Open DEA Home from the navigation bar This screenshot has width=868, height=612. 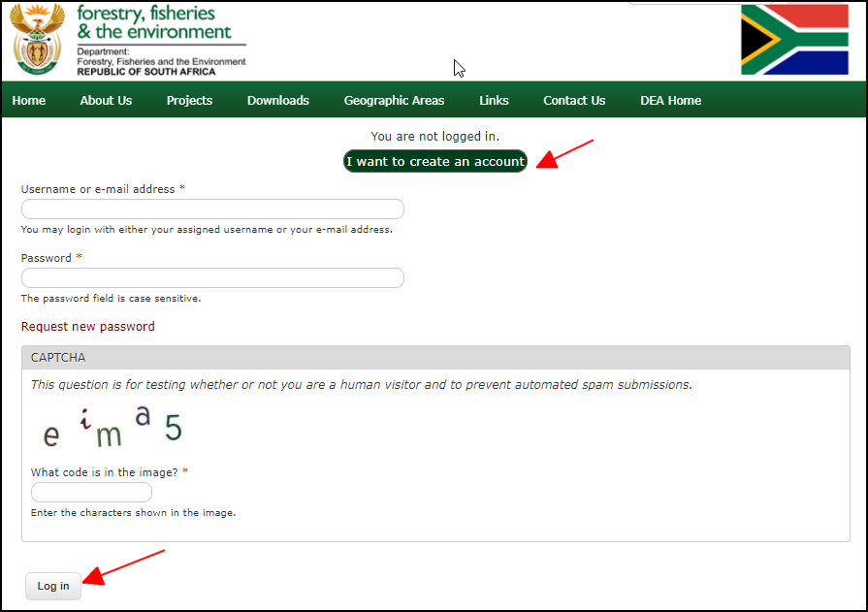(670, 101)
